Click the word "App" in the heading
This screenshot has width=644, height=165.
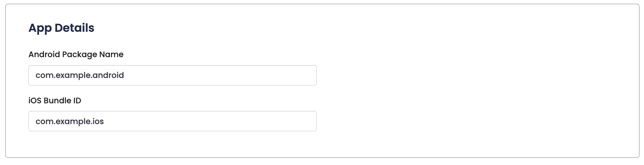(x=40, y=28)
